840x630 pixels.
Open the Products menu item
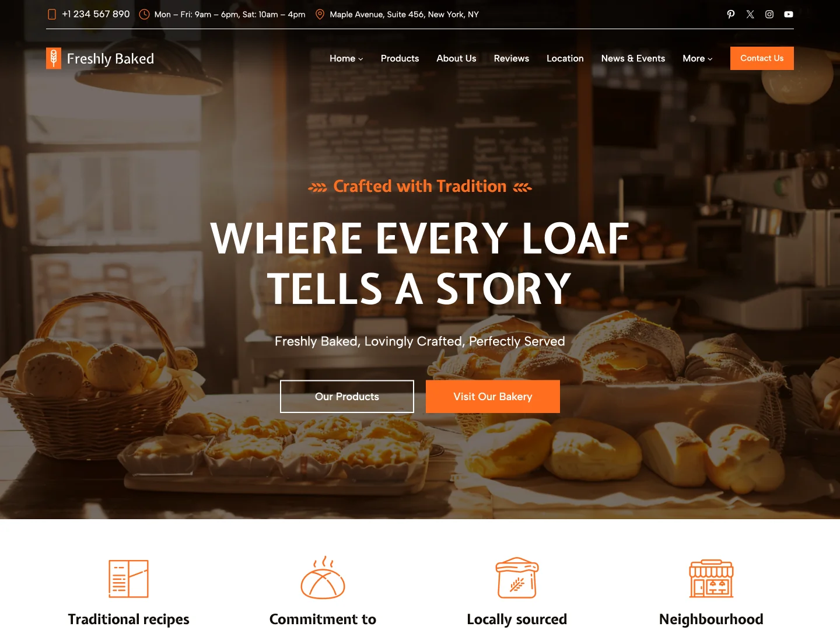pos(400,58)
